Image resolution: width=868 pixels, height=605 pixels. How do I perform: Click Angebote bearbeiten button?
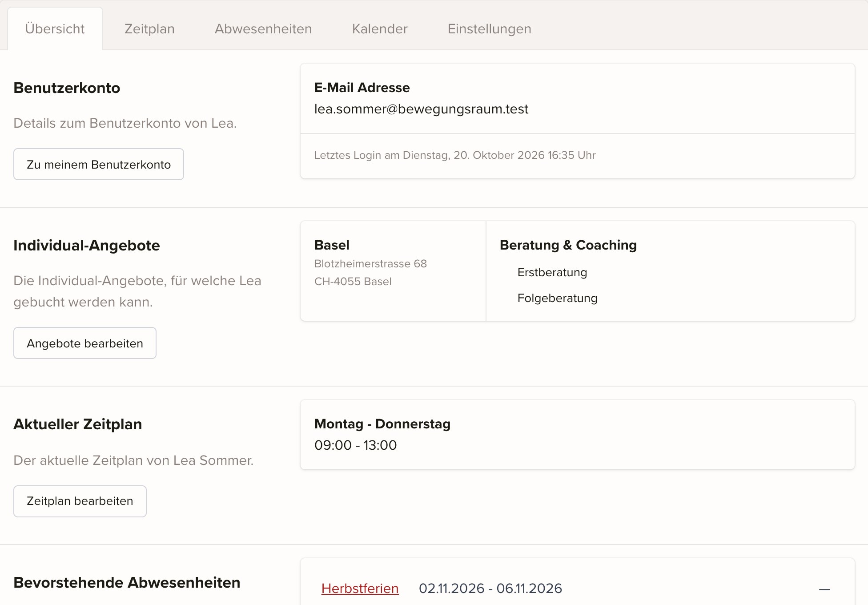click(85, 343)
